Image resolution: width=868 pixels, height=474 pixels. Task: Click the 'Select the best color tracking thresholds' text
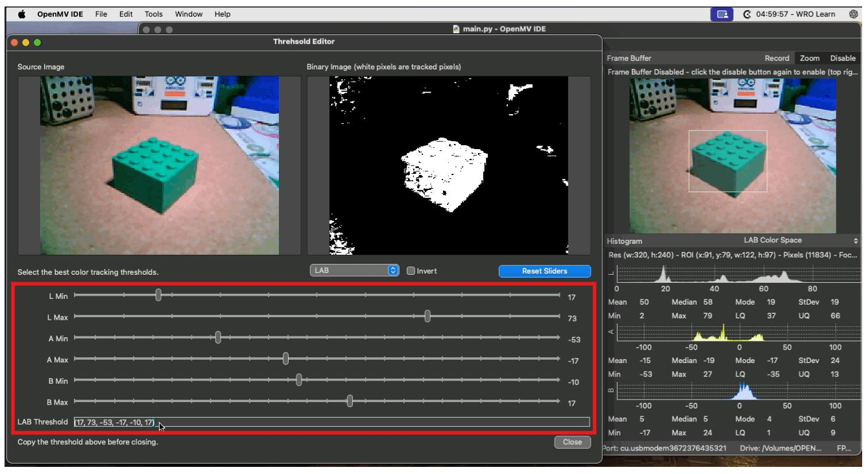click(x=88, y=272)
